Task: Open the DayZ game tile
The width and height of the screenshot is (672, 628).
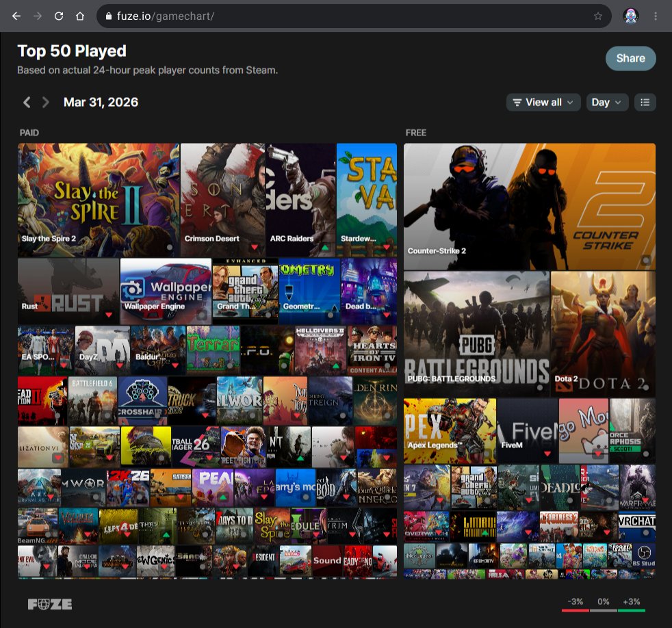Action: coord(103,350)
